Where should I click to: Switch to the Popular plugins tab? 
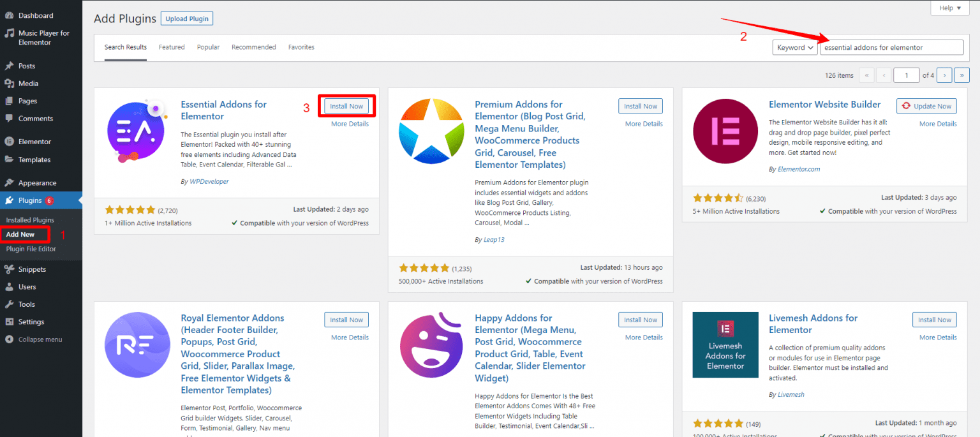(208, 47)
